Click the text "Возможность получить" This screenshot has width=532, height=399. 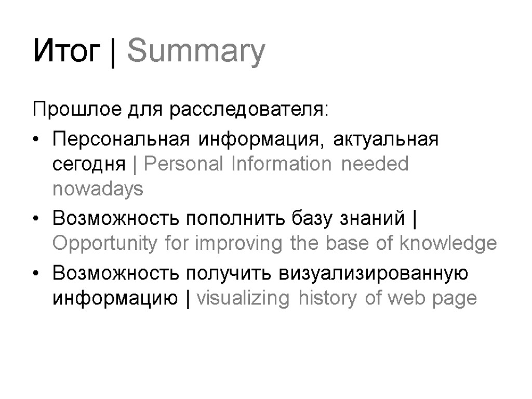pos(154,273)
